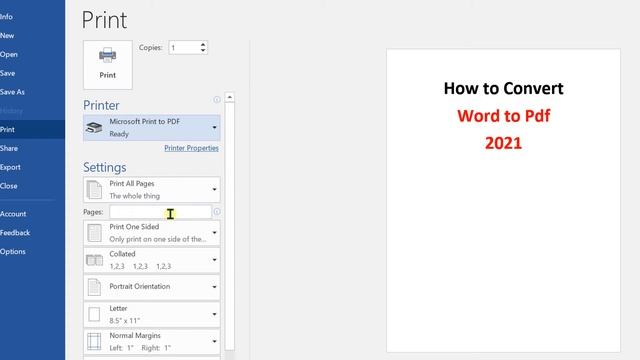Open the Microsoft Print to PDF printer dropdown
The height and width of the screenshot is (360, 640).
point(151,128)
